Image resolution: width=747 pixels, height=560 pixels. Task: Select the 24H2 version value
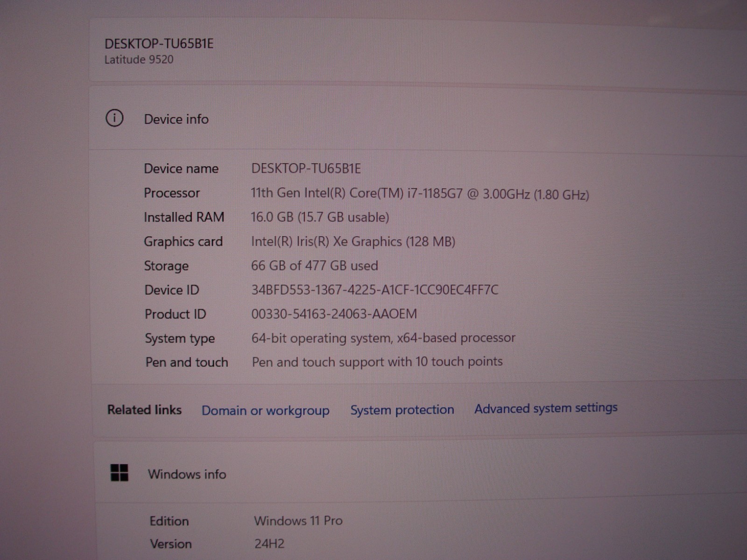point(269,544)
